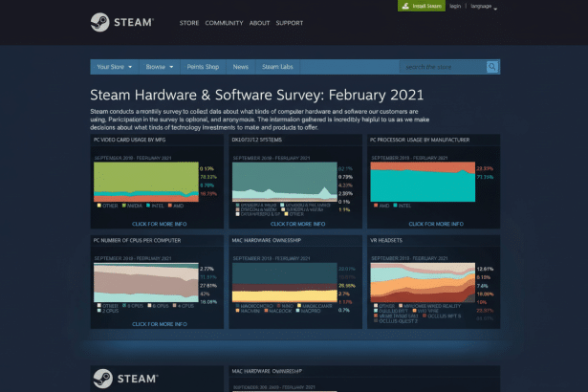Click the Steam logo in the header
588x392 pixels.
point(122,23)
